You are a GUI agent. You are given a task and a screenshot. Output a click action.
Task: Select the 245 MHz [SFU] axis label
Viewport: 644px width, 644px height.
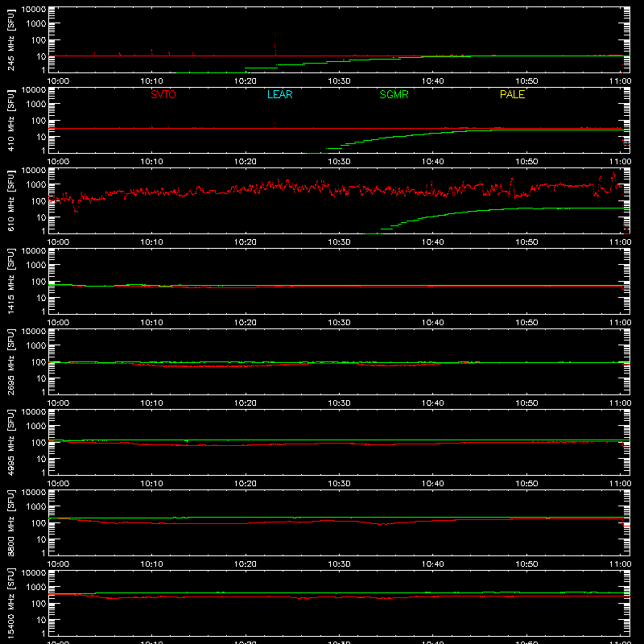tap(10, 39)
